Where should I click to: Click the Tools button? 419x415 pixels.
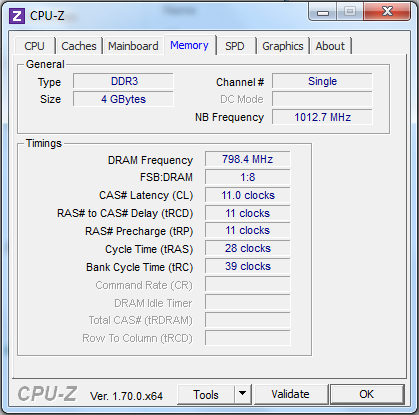206,394
